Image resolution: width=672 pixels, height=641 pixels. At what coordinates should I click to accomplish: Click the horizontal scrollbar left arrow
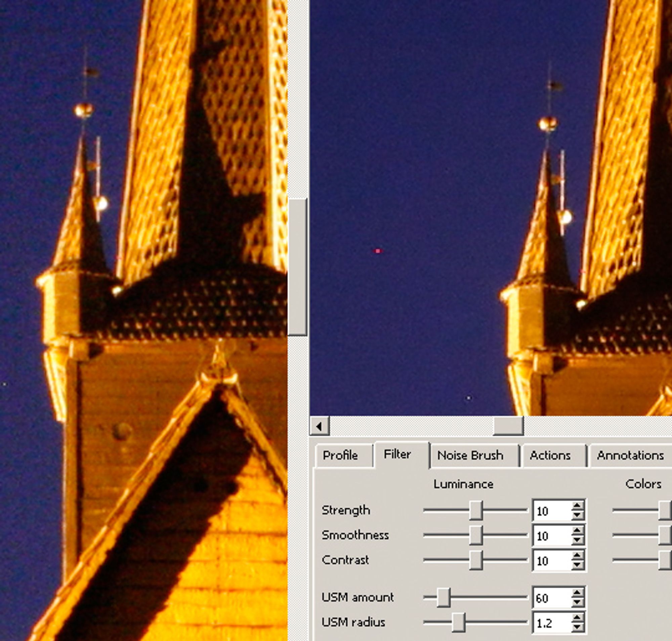(x=320, y=426)
